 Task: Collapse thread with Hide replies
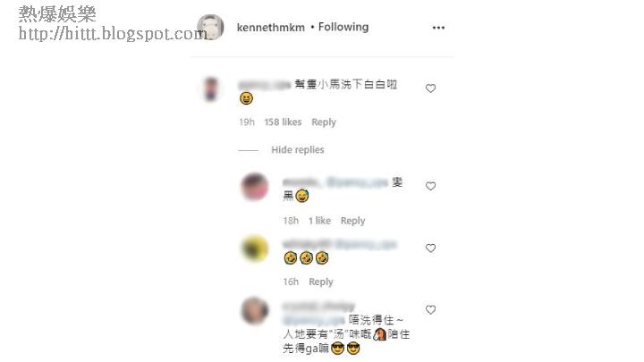point(298,150)
